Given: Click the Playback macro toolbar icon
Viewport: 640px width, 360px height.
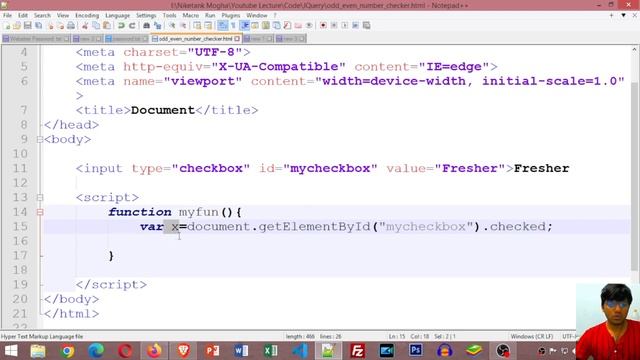Looking at the screenshot, I should tap(344, 25).
